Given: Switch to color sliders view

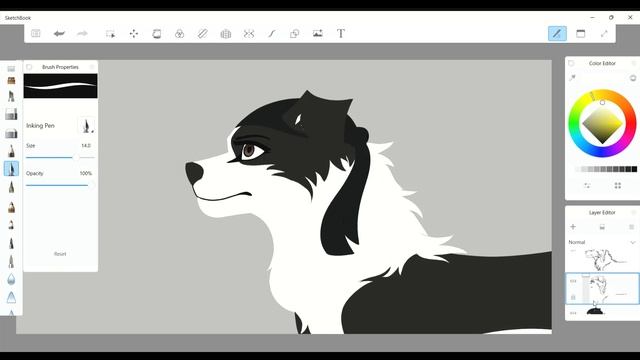Looking at the screenshot, I should (x=587, y=186).
